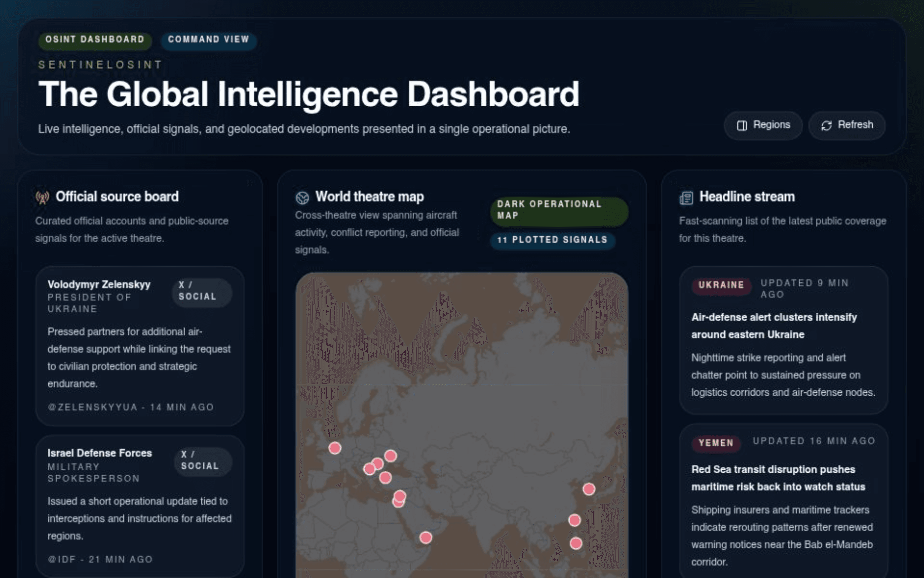Click the Official source board antenna icon
The height and width of the screenshot is (578, 924).
(42, 198)
